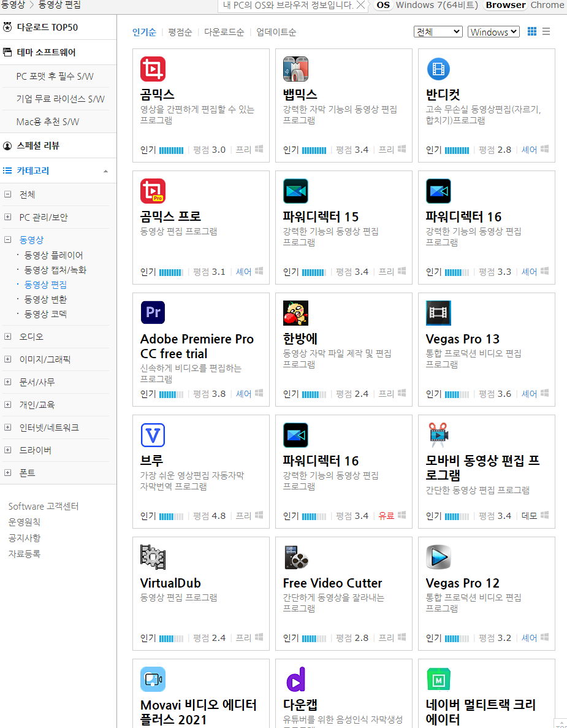Open the Free Video Cutter icon
567x728 pixels.
pyautogui.click(x=295, y=557)
